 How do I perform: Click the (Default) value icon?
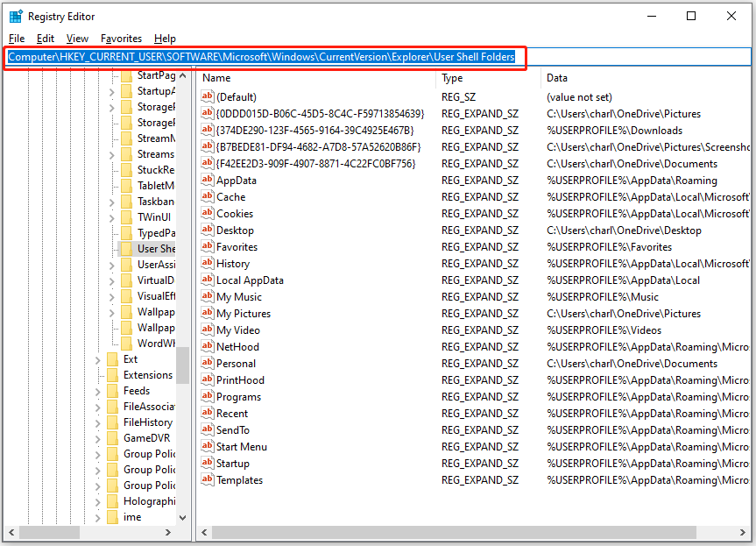point(208,97)
